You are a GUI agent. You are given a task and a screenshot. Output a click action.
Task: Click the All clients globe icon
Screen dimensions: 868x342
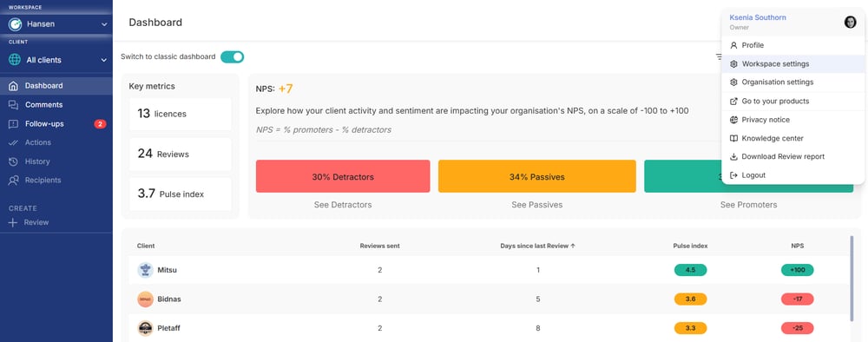pyautogui.click(x=15, y=60)
